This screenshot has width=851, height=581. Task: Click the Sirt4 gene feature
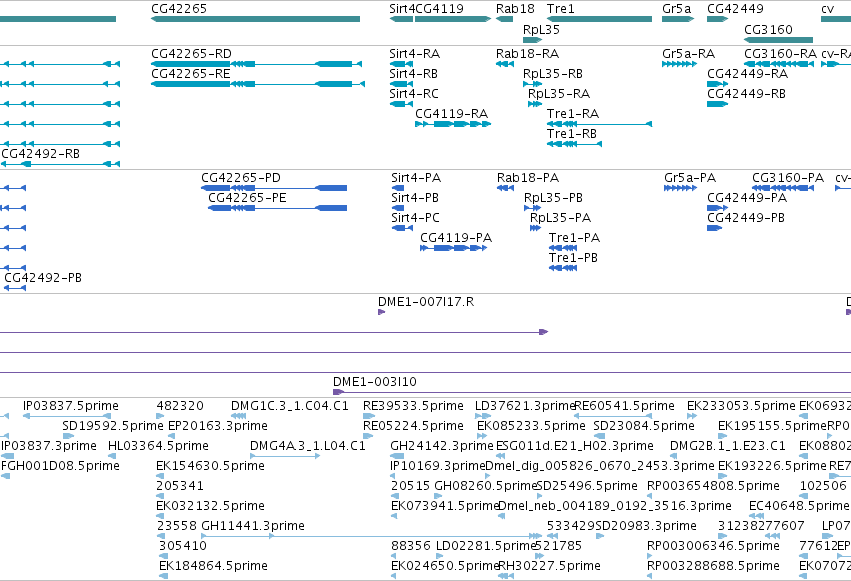click(x=402, y=19)
